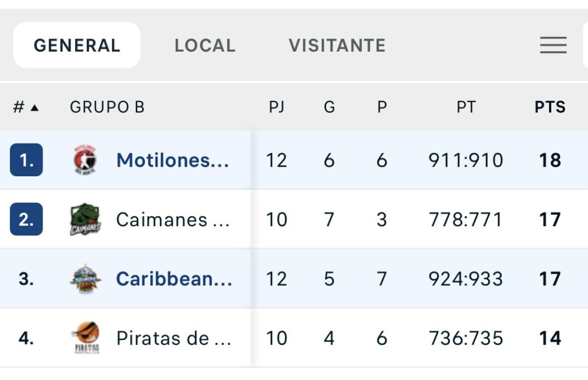
Task: Click the GRUPO B column header
Action: [x=107, y=107]
